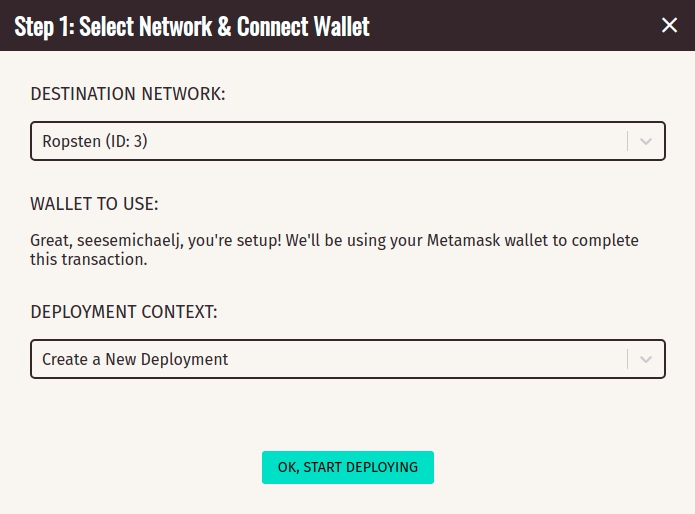Click the Step 1 dialog title text
This screenshot has height=514, width=695.
pyautogui.click(x=191, y=26)
